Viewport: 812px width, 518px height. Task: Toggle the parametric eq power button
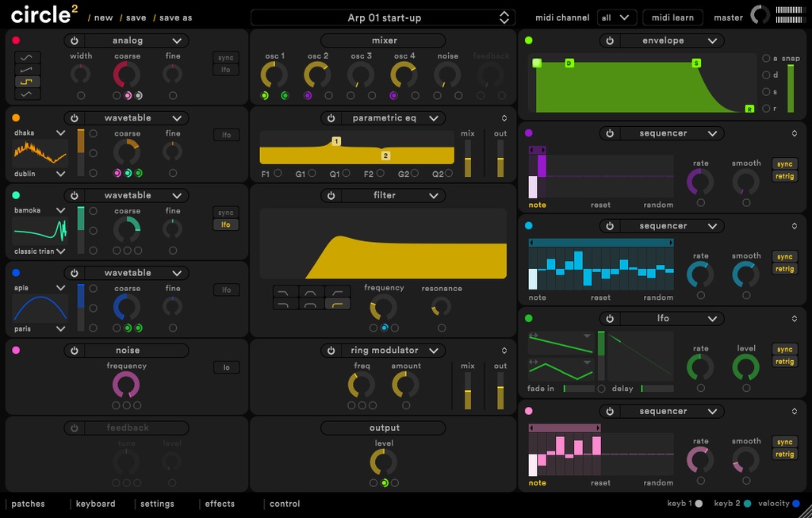pos(331,117)
